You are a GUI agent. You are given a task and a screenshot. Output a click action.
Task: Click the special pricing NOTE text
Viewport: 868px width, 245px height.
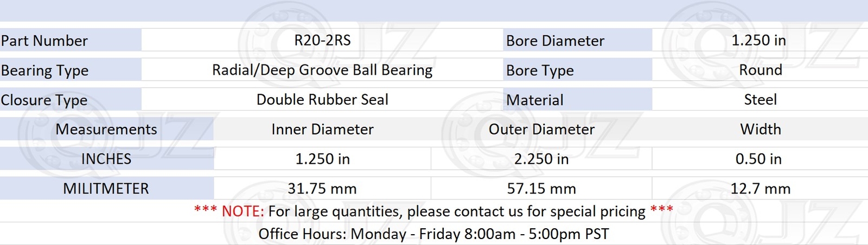point(433,211)
